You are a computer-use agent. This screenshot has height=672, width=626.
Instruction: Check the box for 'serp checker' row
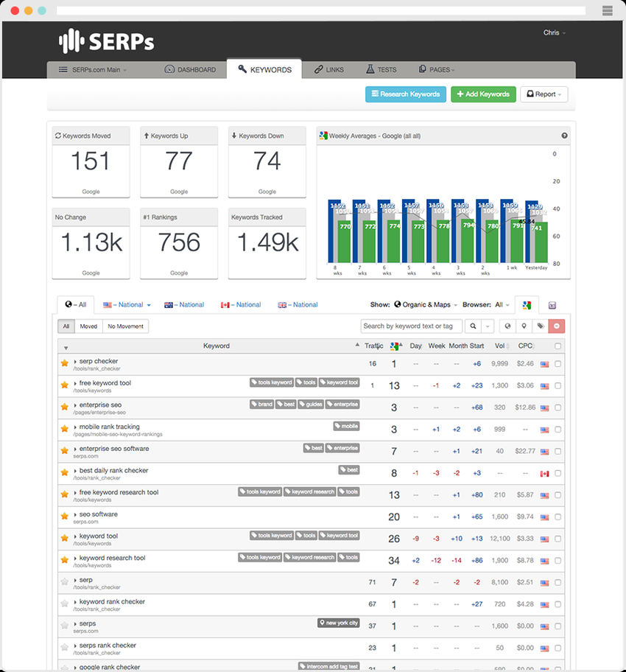(x=558, y=364)
